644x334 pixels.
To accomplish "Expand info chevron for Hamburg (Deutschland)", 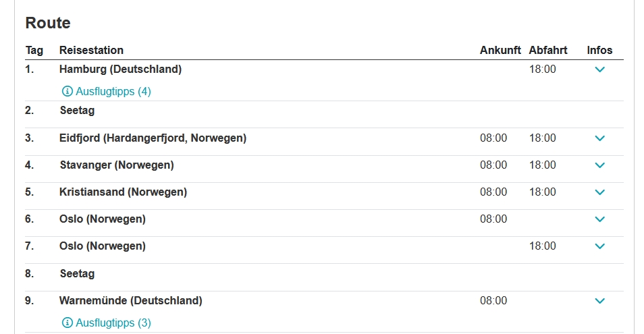I will [x=599, y=69].
